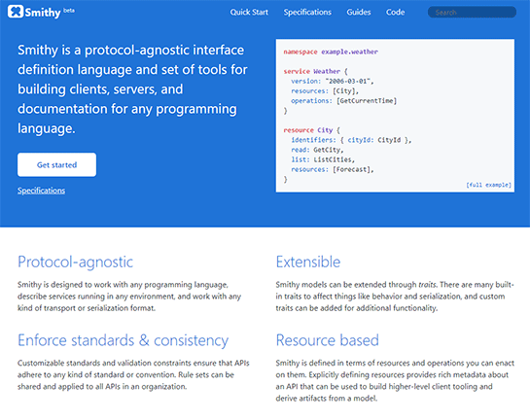
Task: Click the service Weather code line
Action: tap(315, 71)
